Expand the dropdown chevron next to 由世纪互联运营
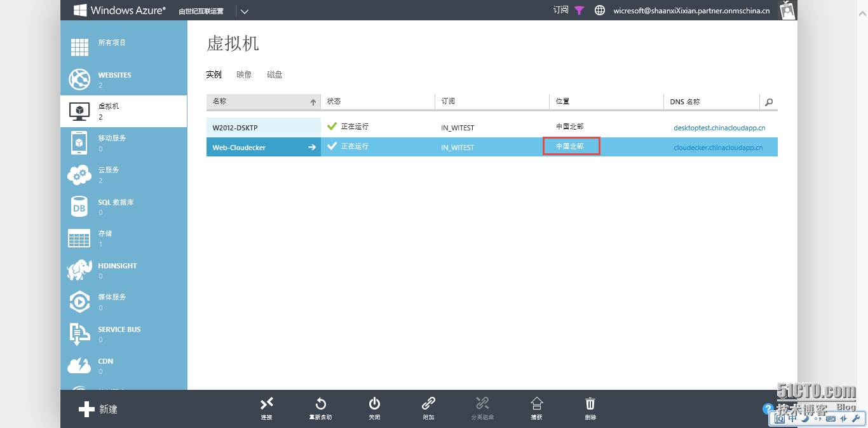868x428 pixels. pos(245,11)
